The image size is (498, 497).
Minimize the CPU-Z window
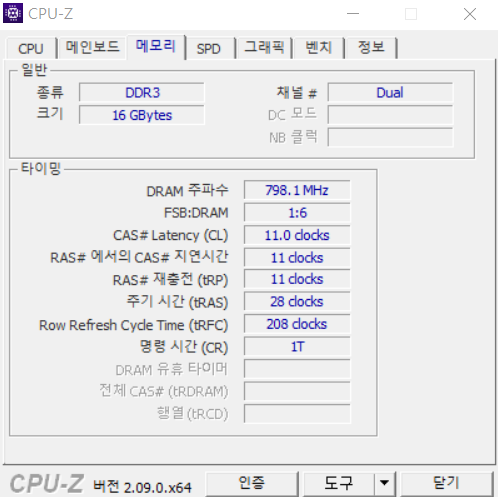353,14
